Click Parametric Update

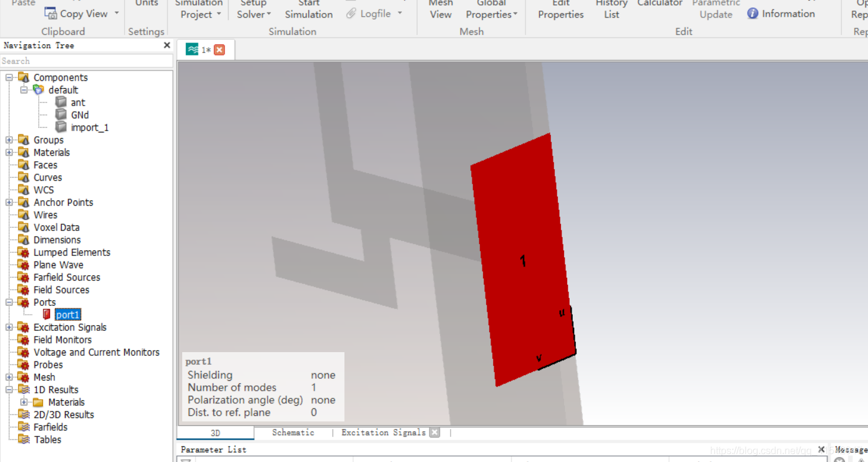point(716,11)
